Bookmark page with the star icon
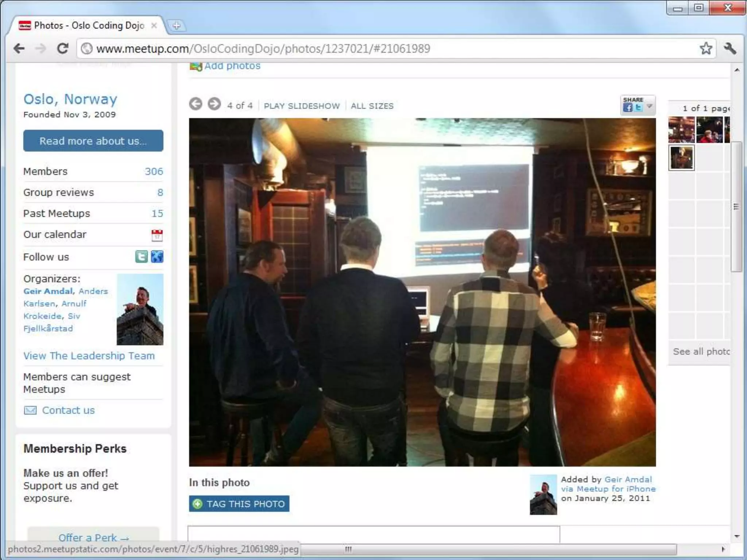Image resolution: width=747 pixels, height=560 pixels. coord(706,48)
